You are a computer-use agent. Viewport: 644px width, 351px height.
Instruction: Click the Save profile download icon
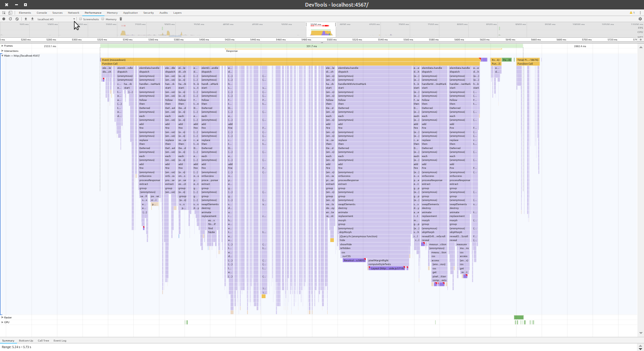(x=32, y=19)
